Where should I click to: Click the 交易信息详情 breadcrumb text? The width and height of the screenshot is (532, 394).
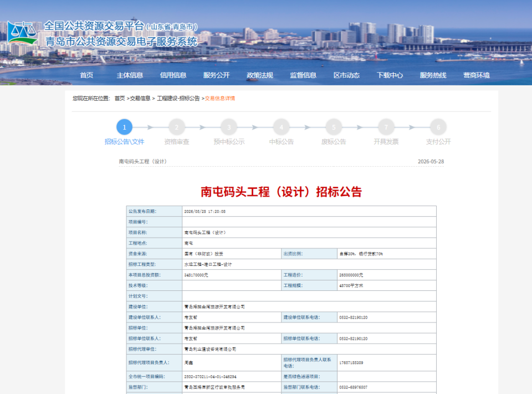click(220, 99)
